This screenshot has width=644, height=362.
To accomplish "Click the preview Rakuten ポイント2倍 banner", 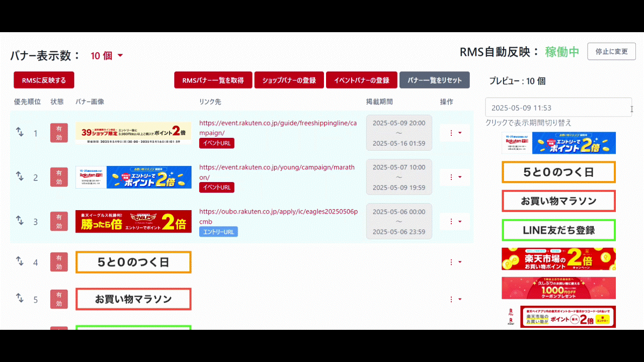I will tap(558, 143).
